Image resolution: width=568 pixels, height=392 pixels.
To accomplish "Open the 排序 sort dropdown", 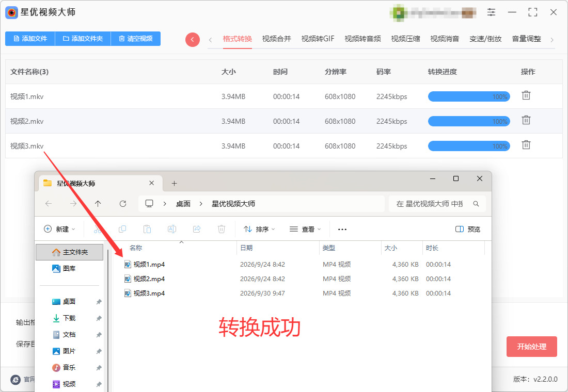I will click(x=259, y=229).
